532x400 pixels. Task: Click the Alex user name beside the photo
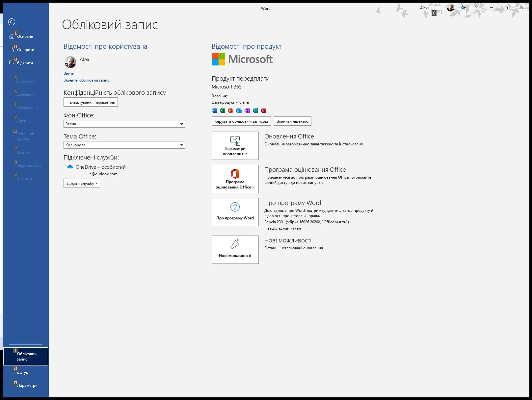84,60
